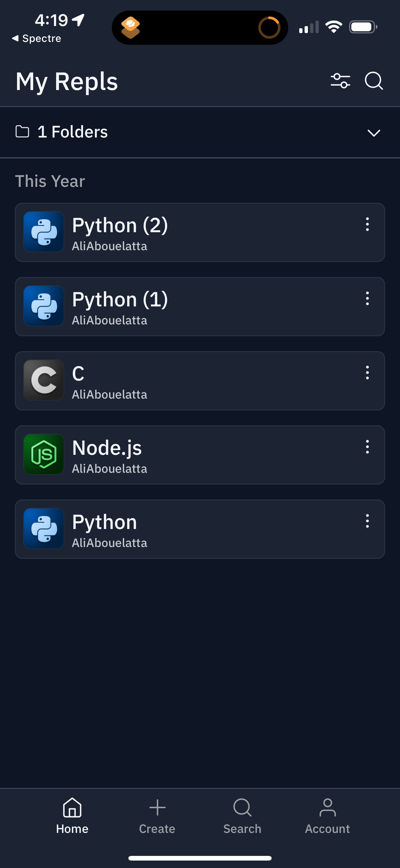The height and width of the screenshot is (868, 400).
Task: Tap the Node.js repl icon
Action: pos(44,454)
